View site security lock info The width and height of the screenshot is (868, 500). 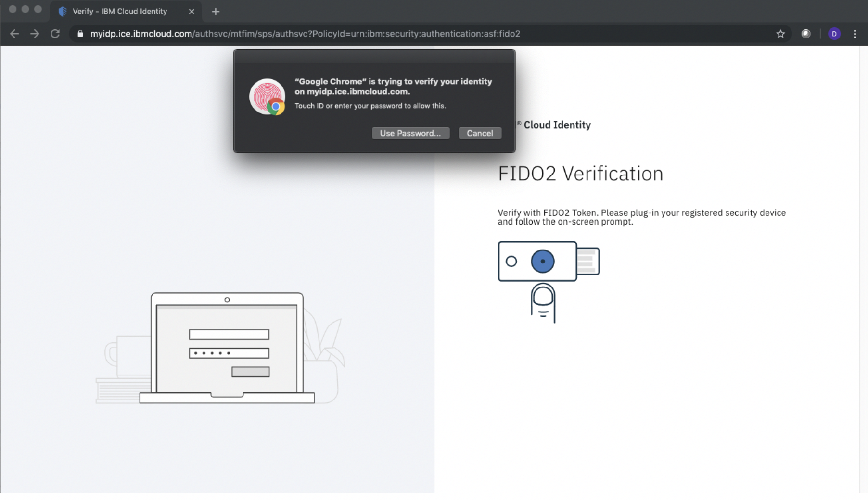(x=80, y=34)
